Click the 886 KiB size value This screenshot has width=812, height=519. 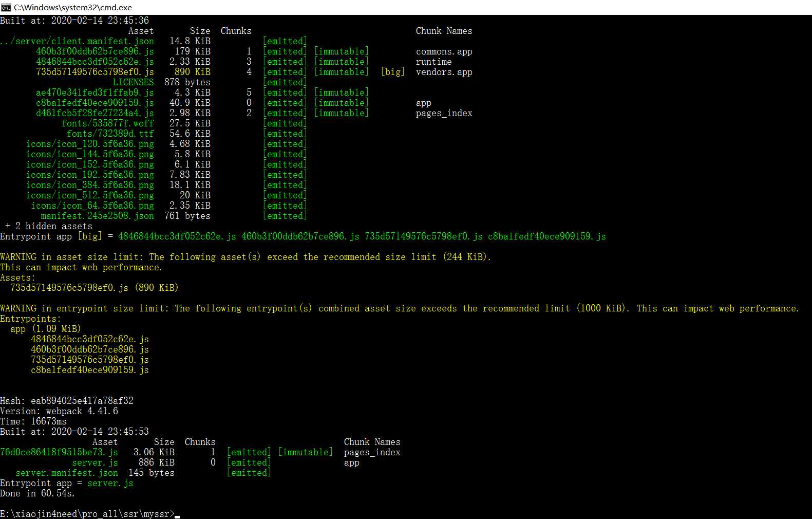tap(157, 462)
